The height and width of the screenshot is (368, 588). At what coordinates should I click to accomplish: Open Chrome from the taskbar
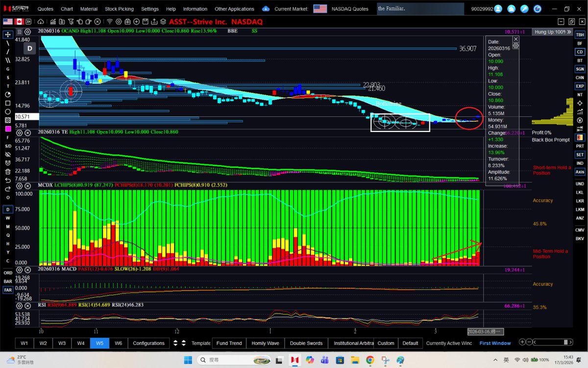370,360
